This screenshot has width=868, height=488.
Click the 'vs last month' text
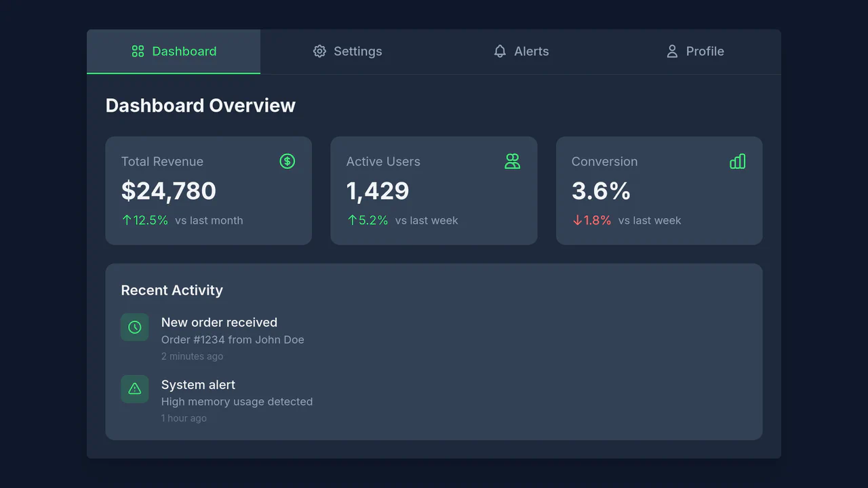pyautogui.click(x=209, y=220)
